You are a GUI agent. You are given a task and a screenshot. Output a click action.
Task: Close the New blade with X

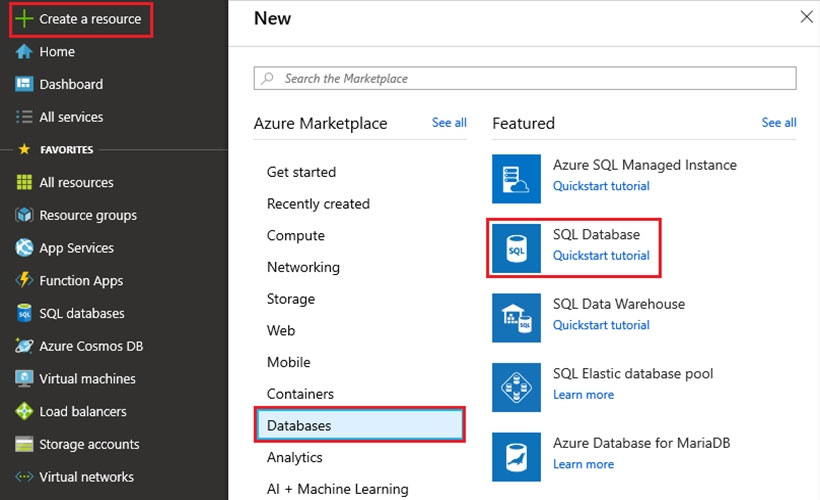pos(806,17)
